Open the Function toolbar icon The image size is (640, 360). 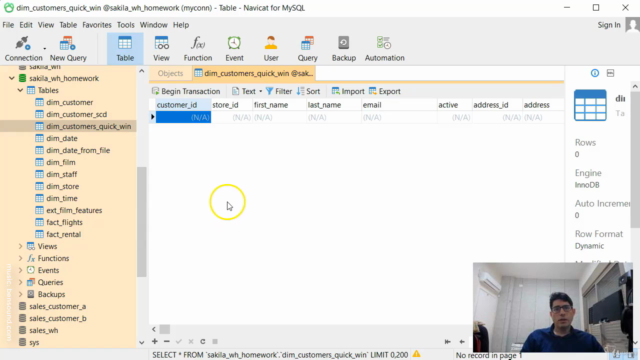[198, 48]
